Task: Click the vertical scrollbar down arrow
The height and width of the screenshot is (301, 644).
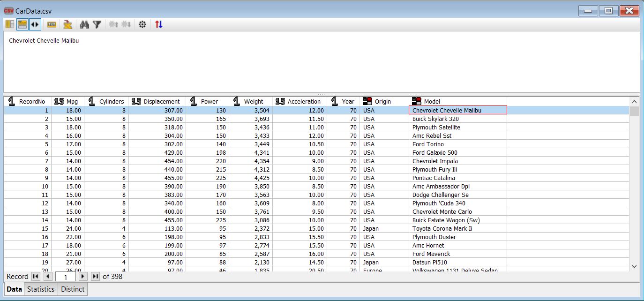Action: tap(635, 266)
